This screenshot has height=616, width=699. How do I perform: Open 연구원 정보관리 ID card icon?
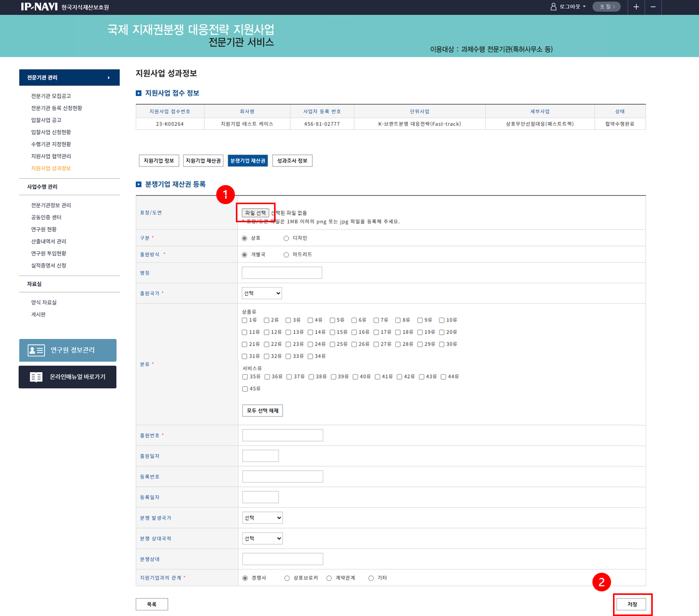36,350
